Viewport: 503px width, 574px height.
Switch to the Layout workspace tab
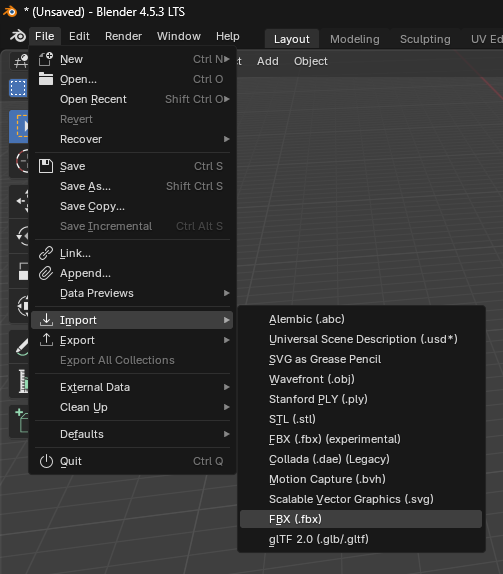tap(292, 39)
